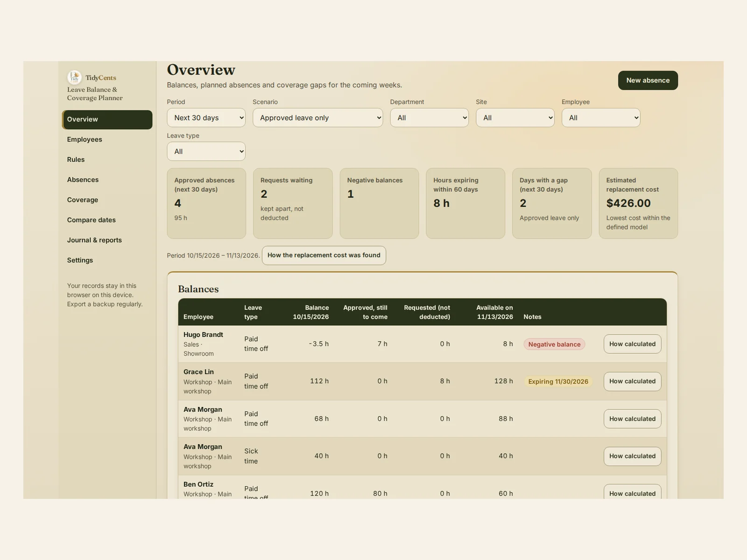Image resolution: width=747 pixels, height=560 pixels.
Task: Click the Negative balances card
Action: (379, 203)
